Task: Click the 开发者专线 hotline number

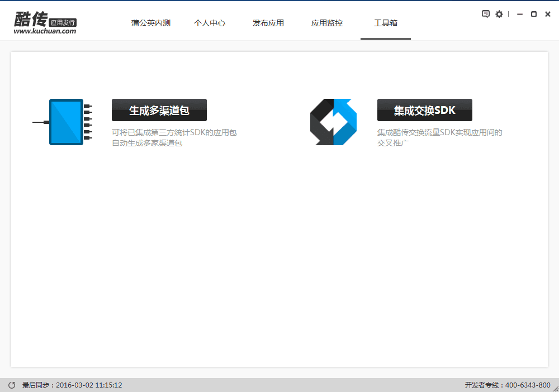Action: (508, 385)
